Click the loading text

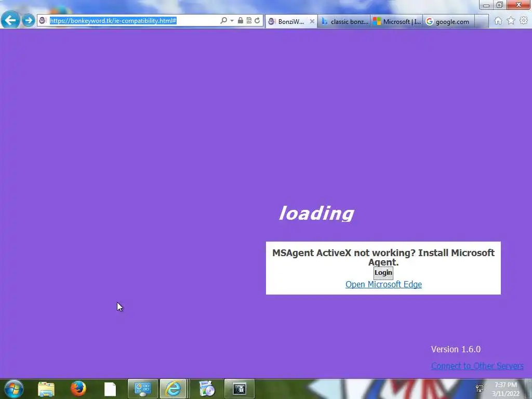(x=316, y=214)
